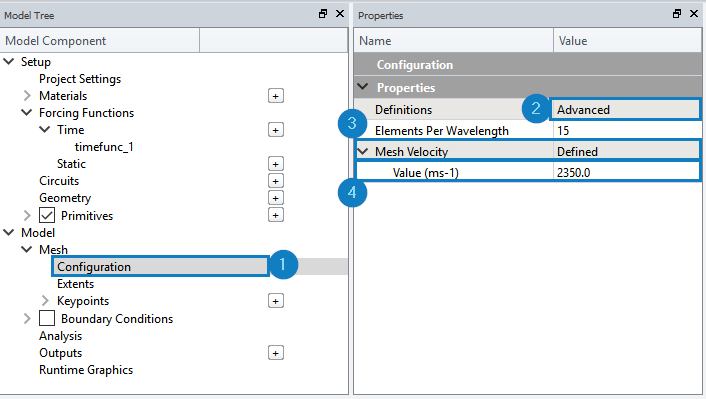Viewport: 706px width, 399px height.
Task: Select the Forcing Functions tree item
Action: tap(86, 113)
